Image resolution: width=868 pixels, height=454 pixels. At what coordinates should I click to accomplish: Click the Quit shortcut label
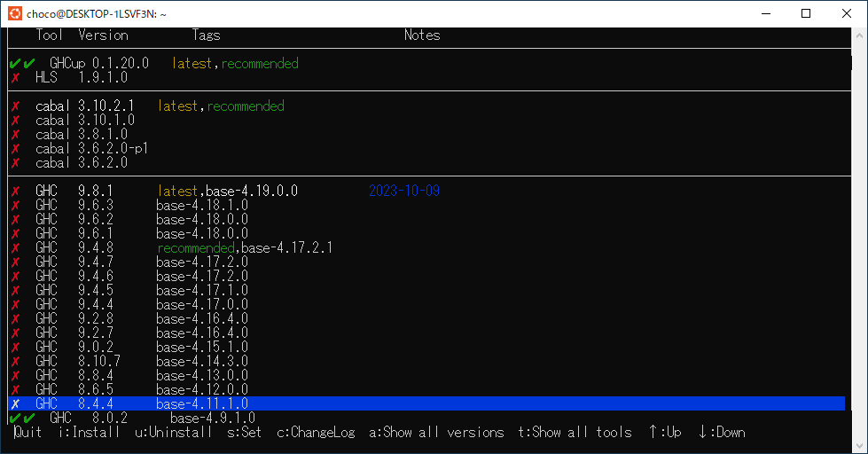pos(27,432)
